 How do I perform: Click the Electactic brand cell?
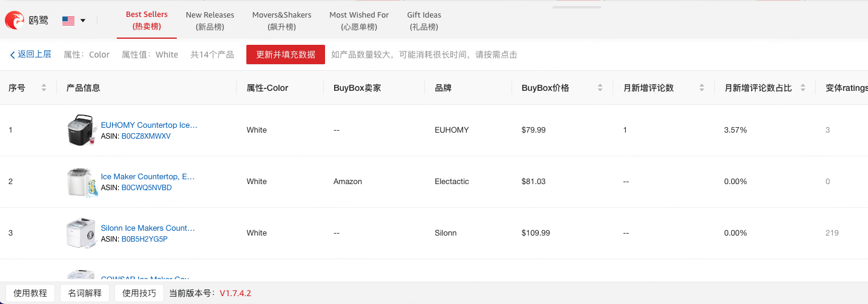(x=452, y=182)
